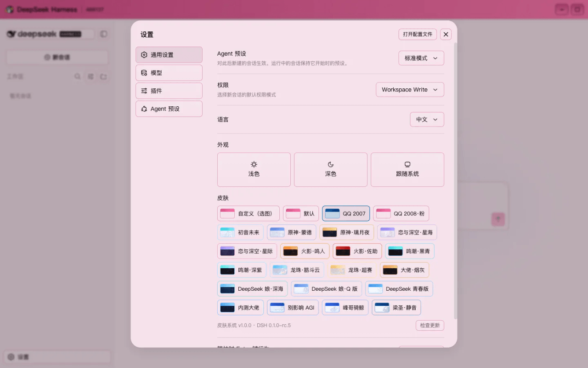The height and width of the screenshot is (368, 588).
Task: Select the 别影响 AGI skin
Action: (x=293, y=308)
